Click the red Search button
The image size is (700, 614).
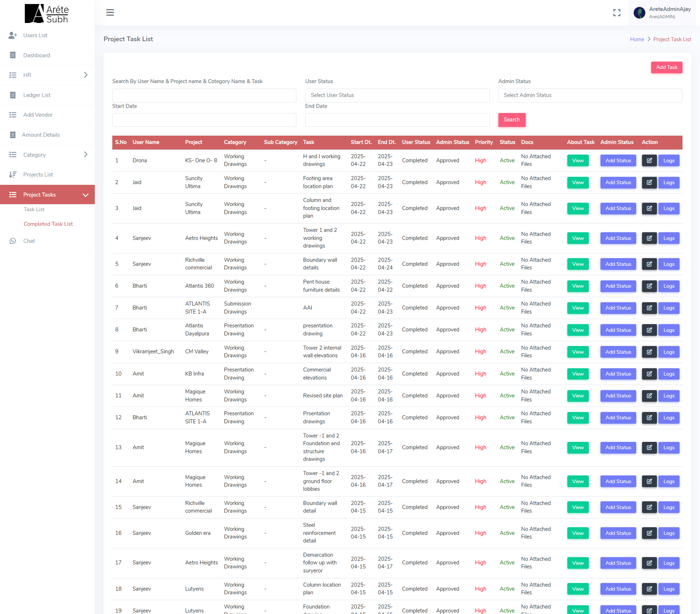[512, 120]
